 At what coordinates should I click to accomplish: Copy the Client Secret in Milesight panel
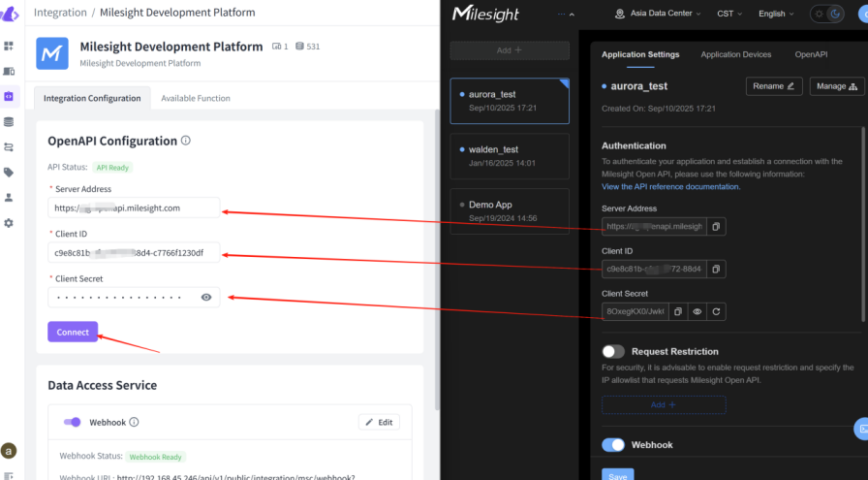[677, 312]
